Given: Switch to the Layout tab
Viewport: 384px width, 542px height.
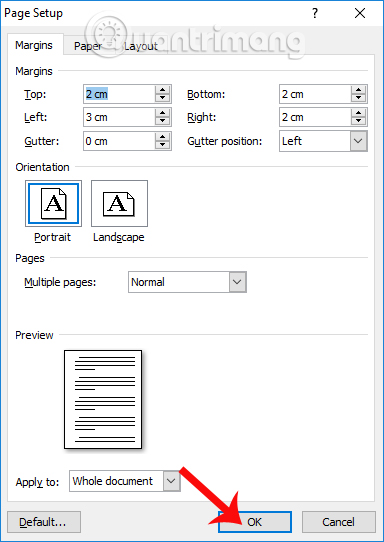Looking at the screenshot, I should 140,46.
